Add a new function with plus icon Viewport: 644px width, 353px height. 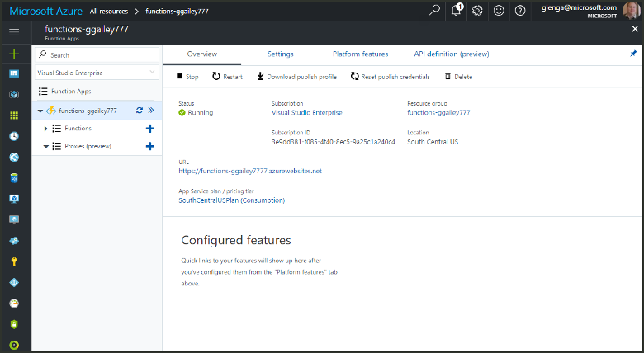tap(150, 129)
